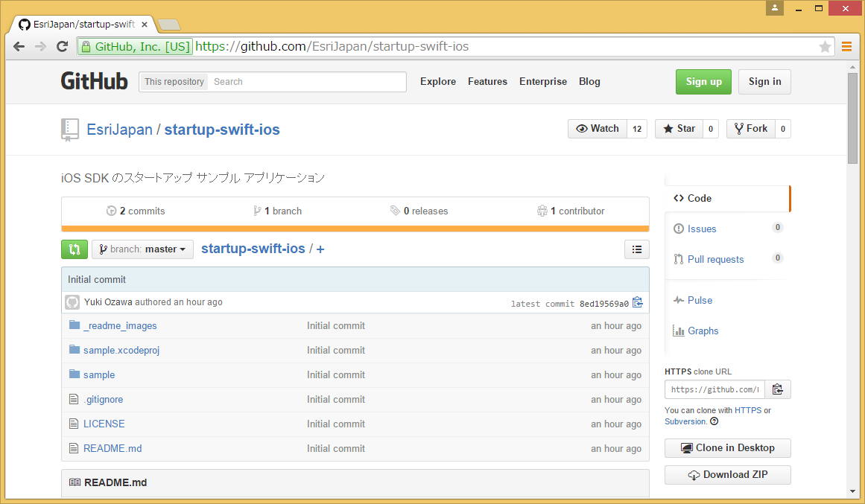Click the Subversion clone link
Image resolution: width=865 pixels, height=504 pixels.
[685, 421]
